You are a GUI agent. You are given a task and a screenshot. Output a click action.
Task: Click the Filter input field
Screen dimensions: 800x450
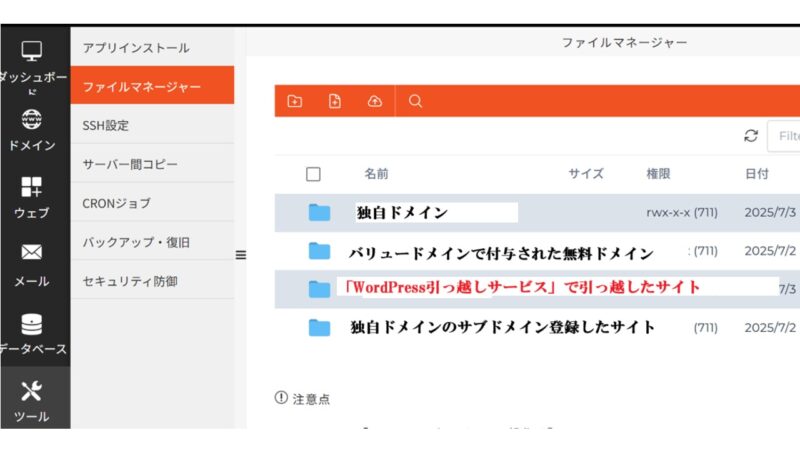click(x=784, y=136)
